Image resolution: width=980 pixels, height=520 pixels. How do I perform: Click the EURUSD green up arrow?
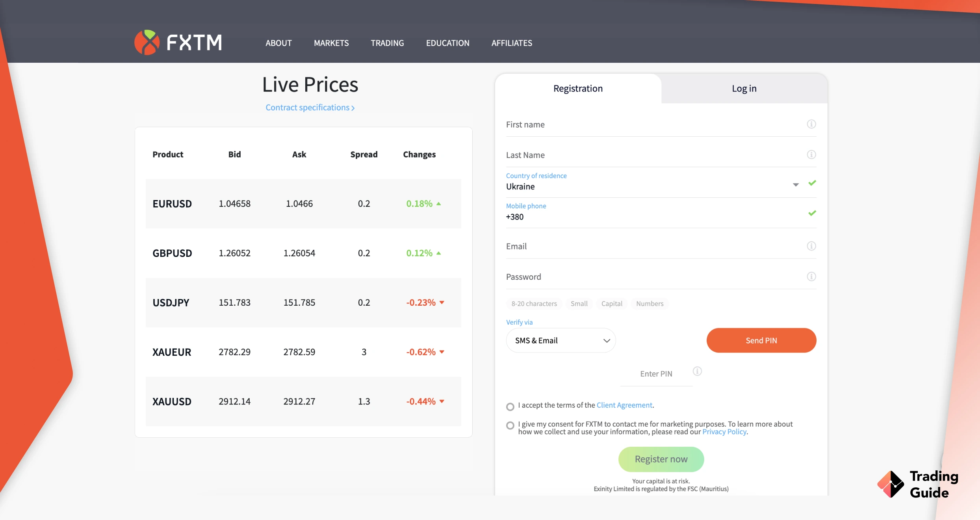[x=438, y=204]
